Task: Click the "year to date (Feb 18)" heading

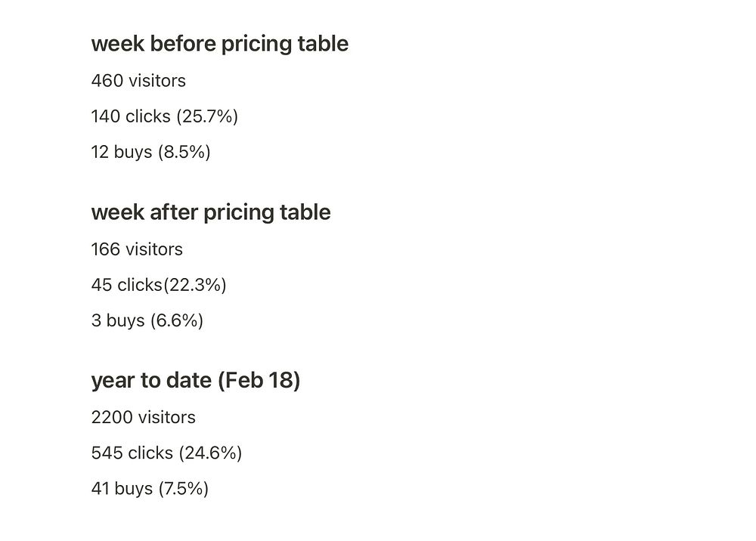Action: pyautogui.click(x=195, y=380)
